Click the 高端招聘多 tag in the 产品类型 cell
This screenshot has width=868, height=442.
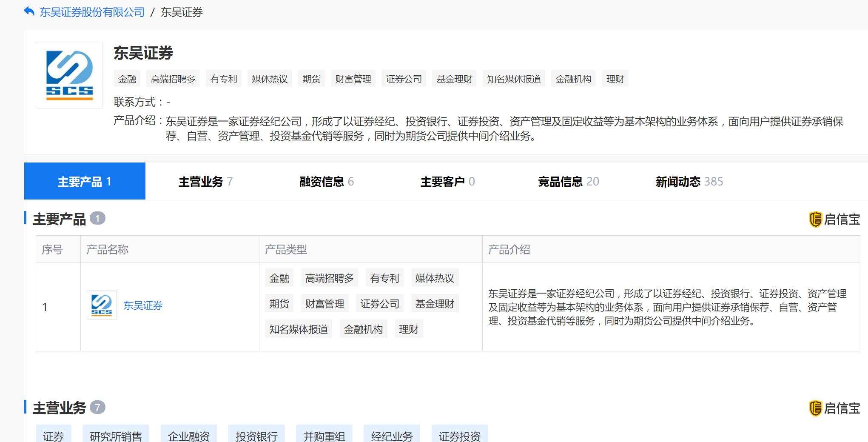[x=330, y=278]
